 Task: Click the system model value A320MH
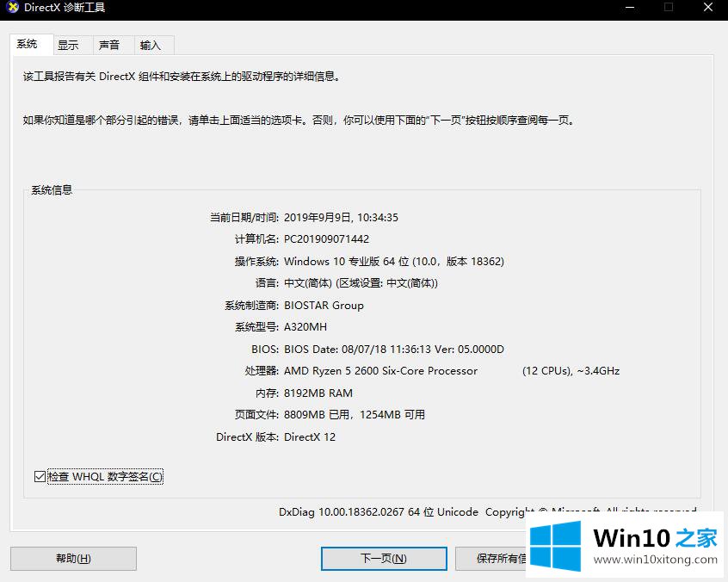[305, 327]
